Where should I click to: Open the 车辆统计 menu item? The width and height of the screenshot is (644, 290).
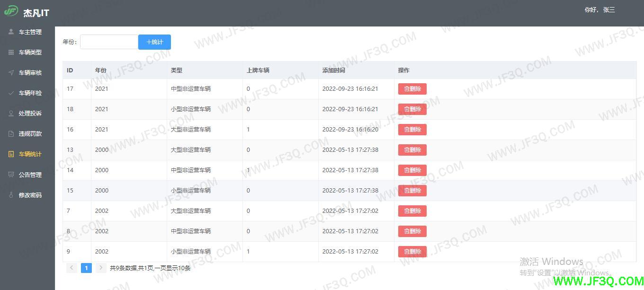30,154
